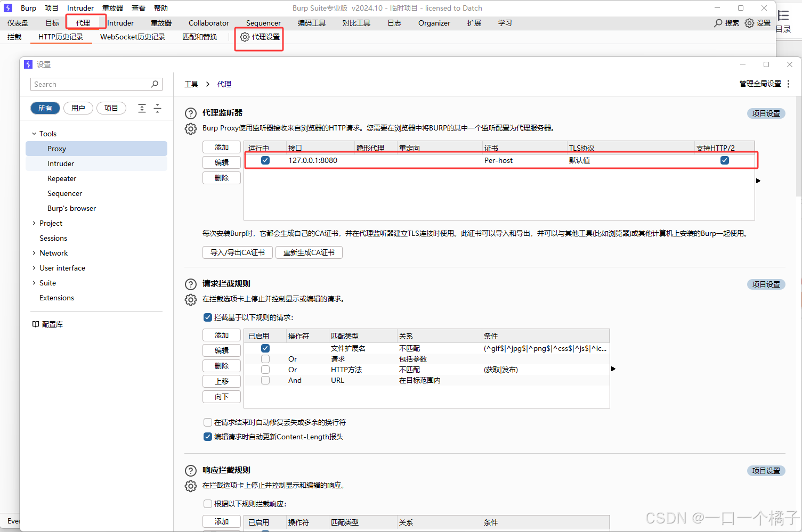Open help for 响应拦截规则 section
Screen dimensions: 802x532
tap(190, 470)
